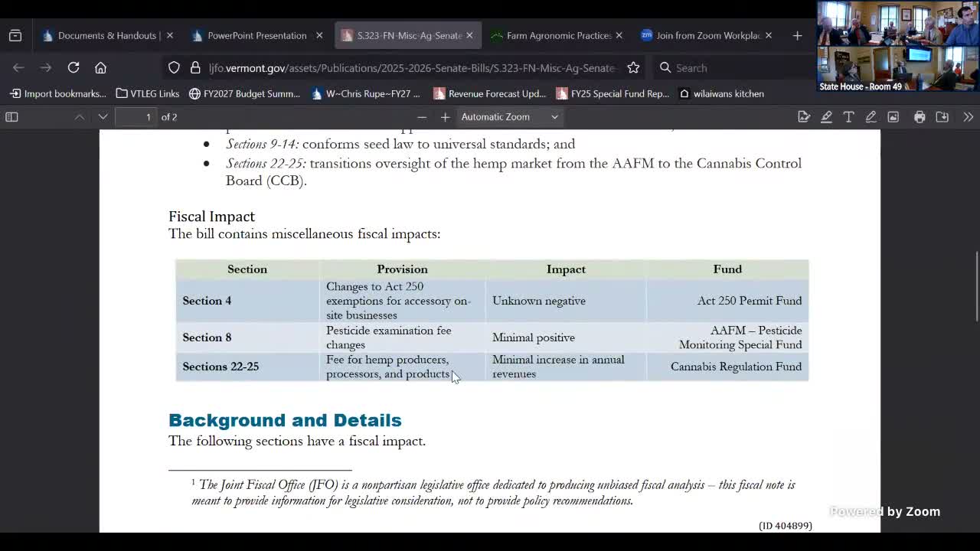Go to previous PDF page
The width and height of the screenshot is (980, 551).
[x=80, y=117]
